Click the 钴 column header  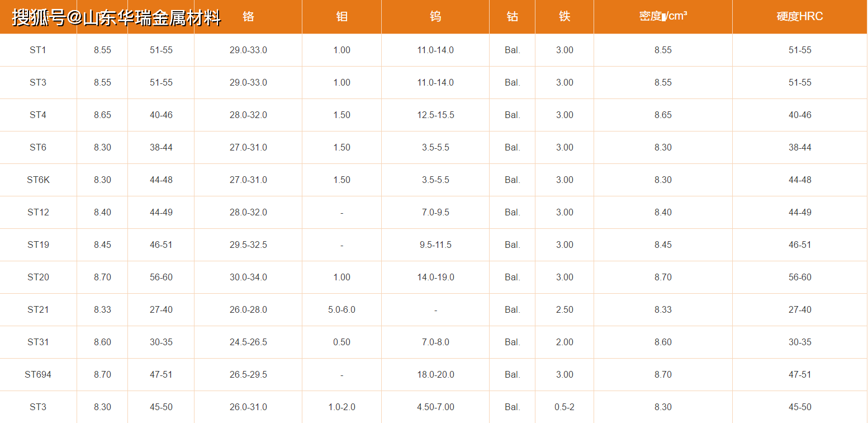point(512,17)
